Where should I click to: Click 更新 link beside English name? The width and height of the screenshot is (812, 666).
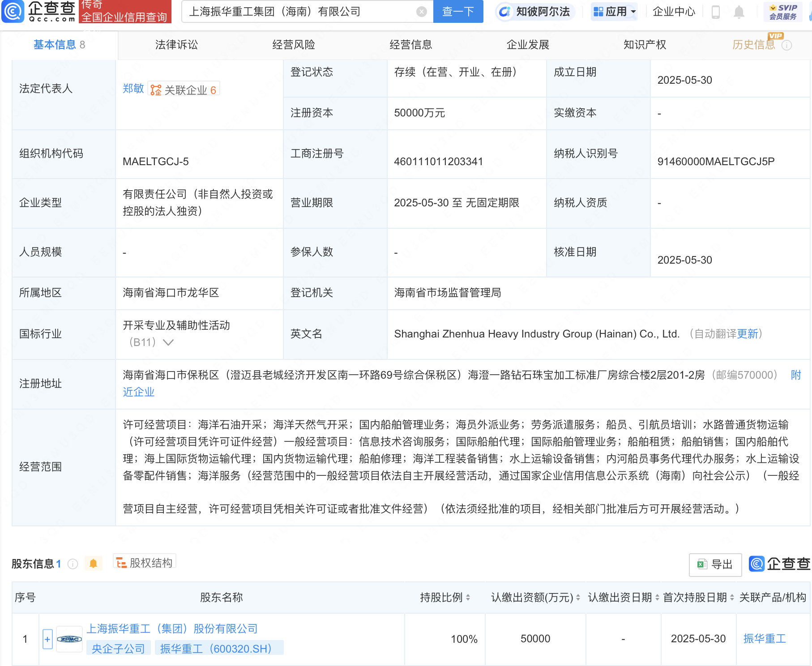point(748,334)
